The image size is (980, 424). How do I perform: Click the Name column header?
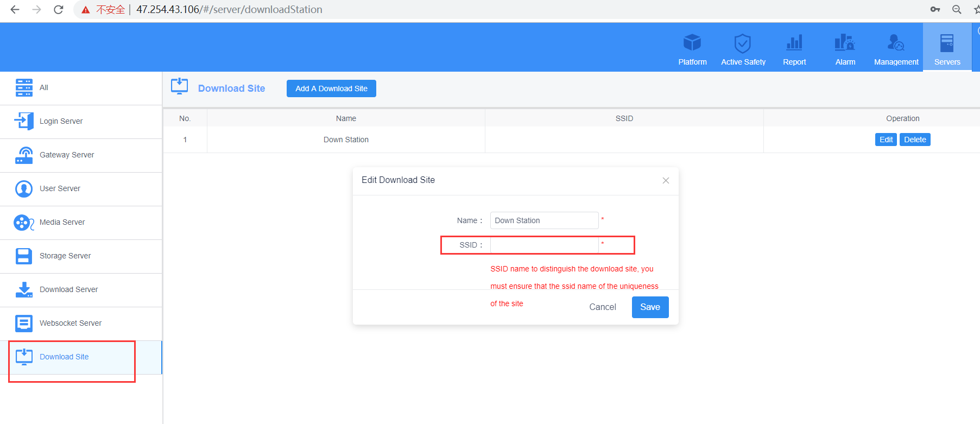coord(346,118)
